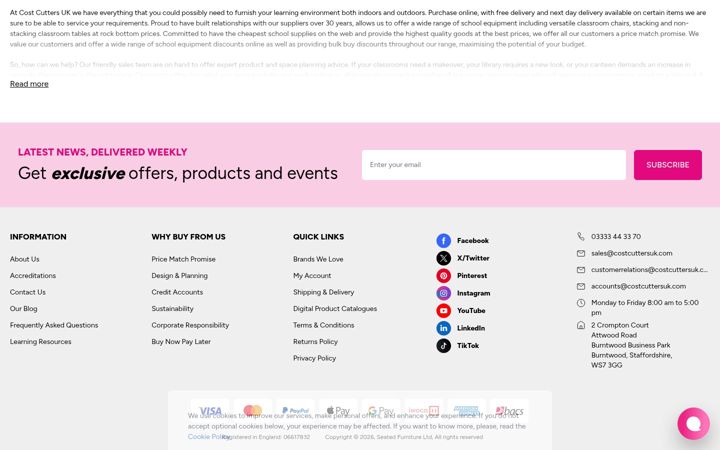Open the Design & Planning link
The image size is (720, 450).
tap(180, 276)
